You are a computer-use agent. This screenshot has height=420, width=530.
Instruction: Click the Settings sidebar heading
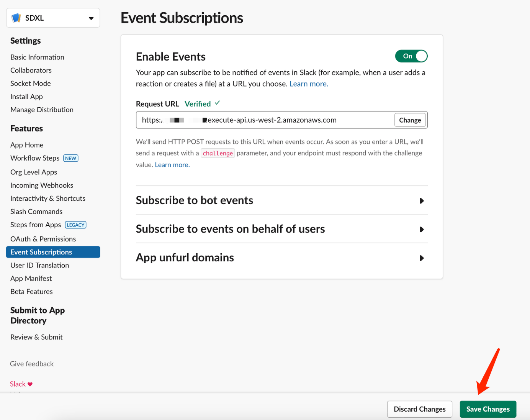pyautogui.click(x=25, y=41)
